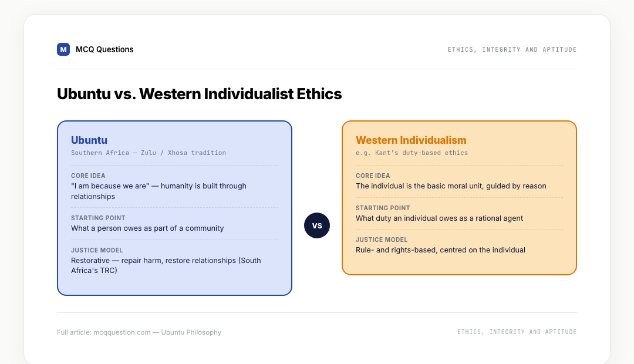Open the MCQ Questions brand title
The height and width of the screenshot is (364, 634).
[x=104, y=49]
